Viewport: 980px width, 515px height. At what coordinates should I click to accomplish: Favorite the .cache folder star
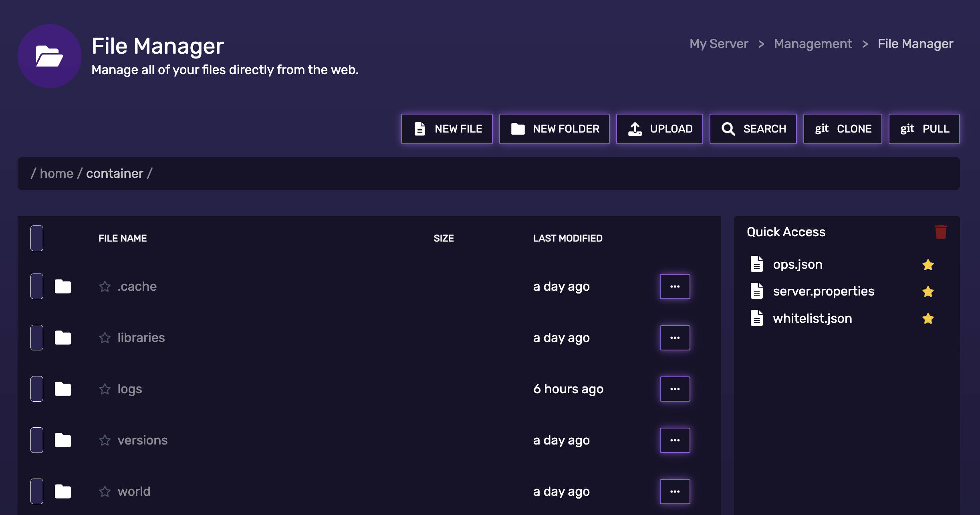tap(105, 286)
